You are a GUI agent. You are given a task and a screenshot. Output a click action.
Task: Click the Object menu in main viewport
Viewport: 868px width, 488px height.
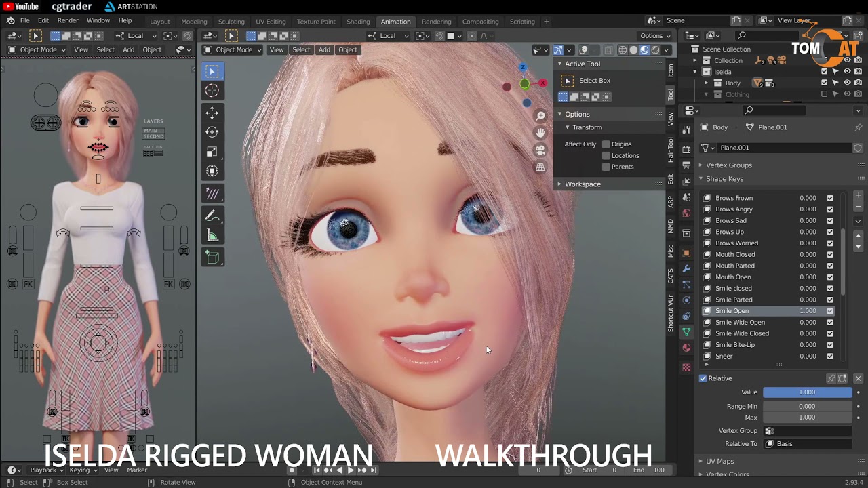click(348, 49)
